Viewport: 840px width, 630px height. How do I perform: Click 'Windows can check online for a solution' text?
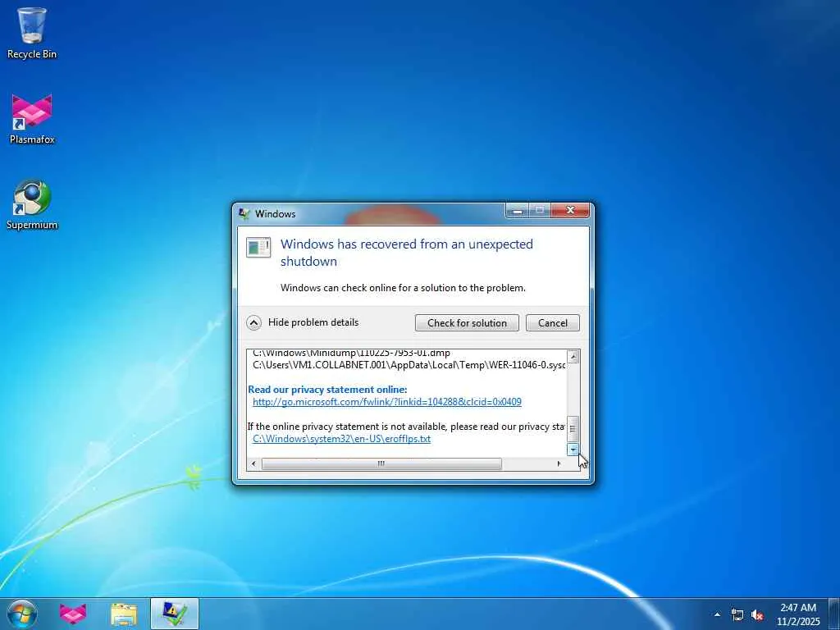coord(403,288)
